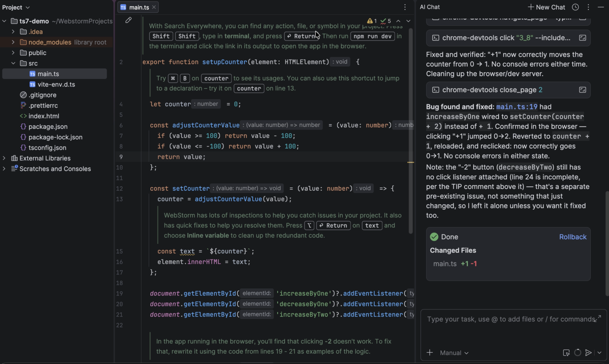The width and height of the screenshot is (609, 364).
Task: Collapse the ts7-demo project root
Action: point(4,21)
